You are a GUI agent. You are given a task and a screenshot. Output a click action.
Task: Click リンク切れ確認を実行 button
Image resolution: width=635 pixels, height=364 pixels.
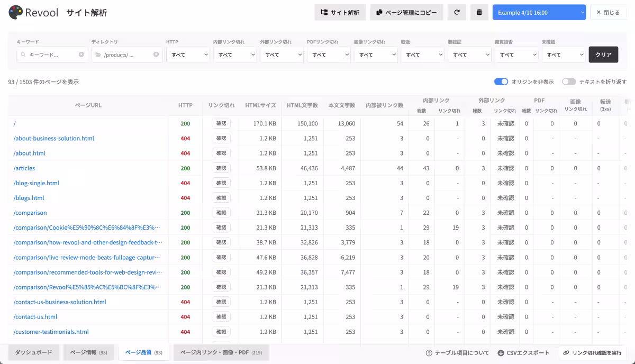[592, 353]
